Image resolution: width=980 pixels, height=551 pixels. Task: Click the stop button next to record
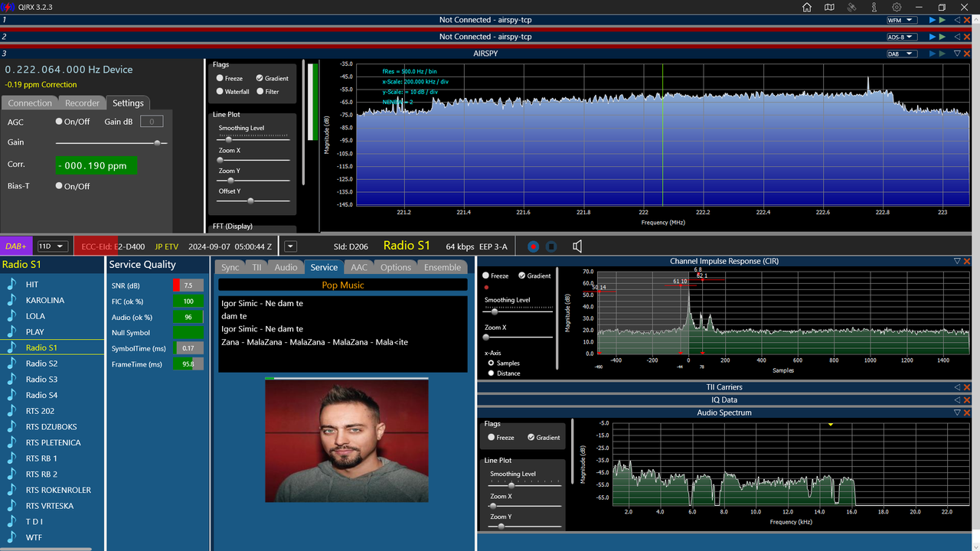551,246
